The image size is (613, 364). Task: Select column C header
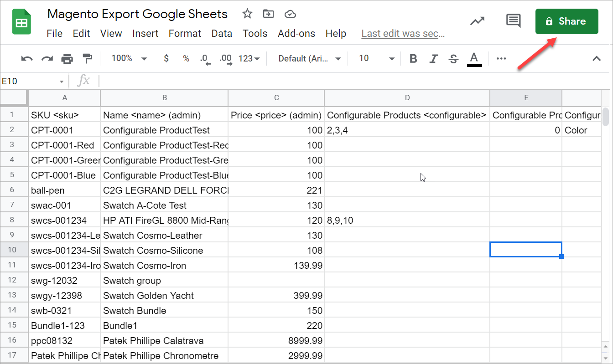pyautogui.click(x=276, y=97)
